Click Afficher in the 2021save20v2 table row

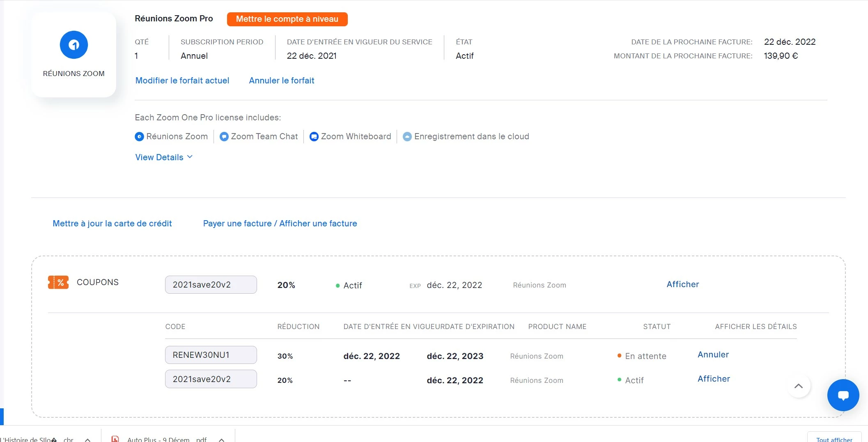tap(714, 379)
